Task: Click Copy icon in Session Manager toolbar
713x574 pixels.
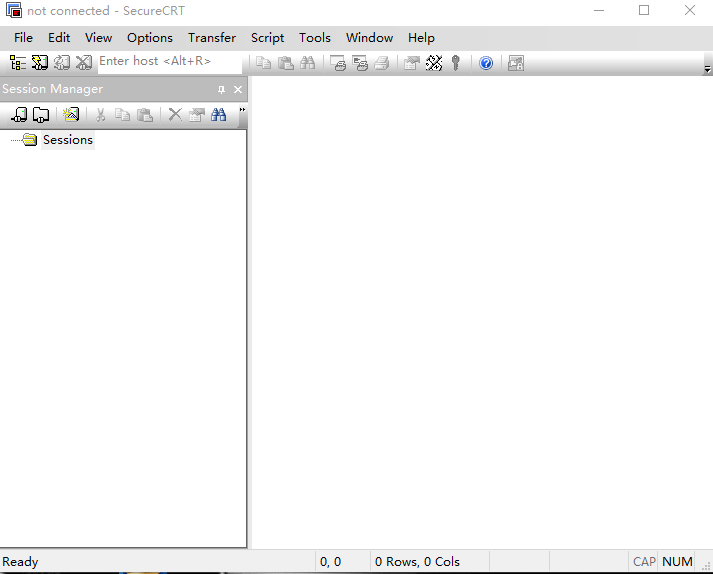Action: point(122,115)
